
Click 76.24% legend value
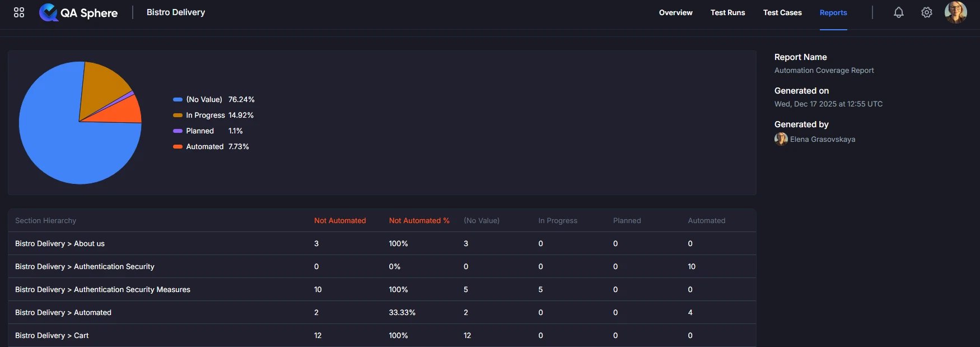241,99
